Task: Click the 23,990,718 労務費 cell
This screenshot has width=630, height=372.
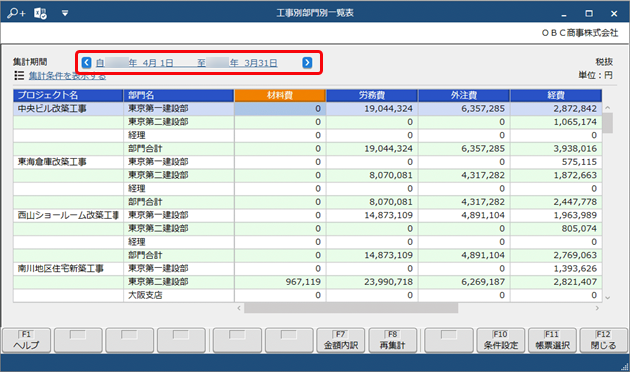Action: tap(372, 282)
